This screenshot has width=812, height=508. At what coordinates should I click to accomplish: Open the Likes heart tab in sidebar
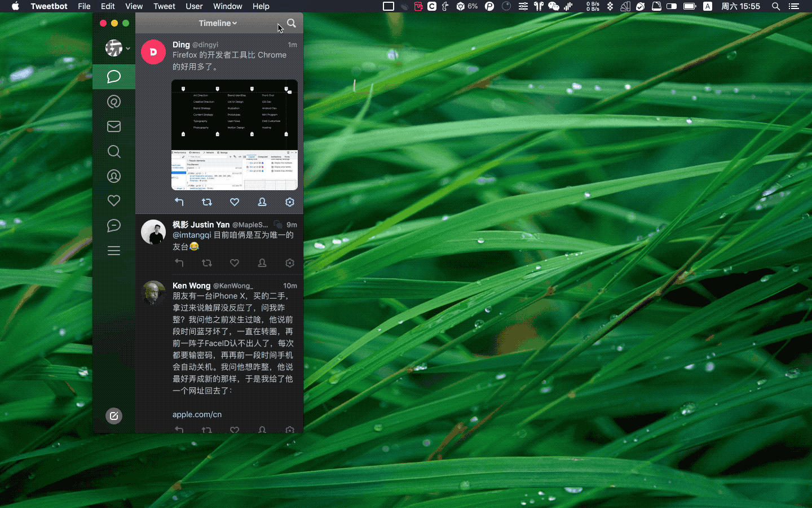114,201
